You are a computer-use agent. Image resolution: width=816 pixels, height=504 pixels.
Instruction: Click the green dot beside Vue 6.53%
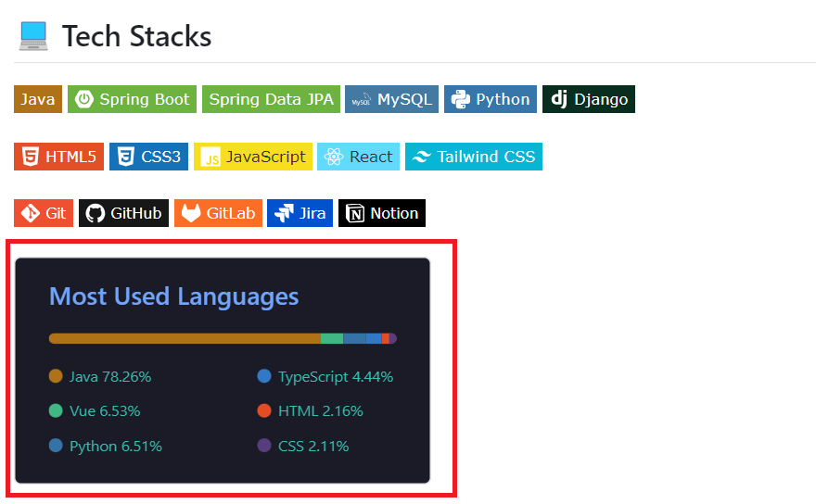[56, 411]
